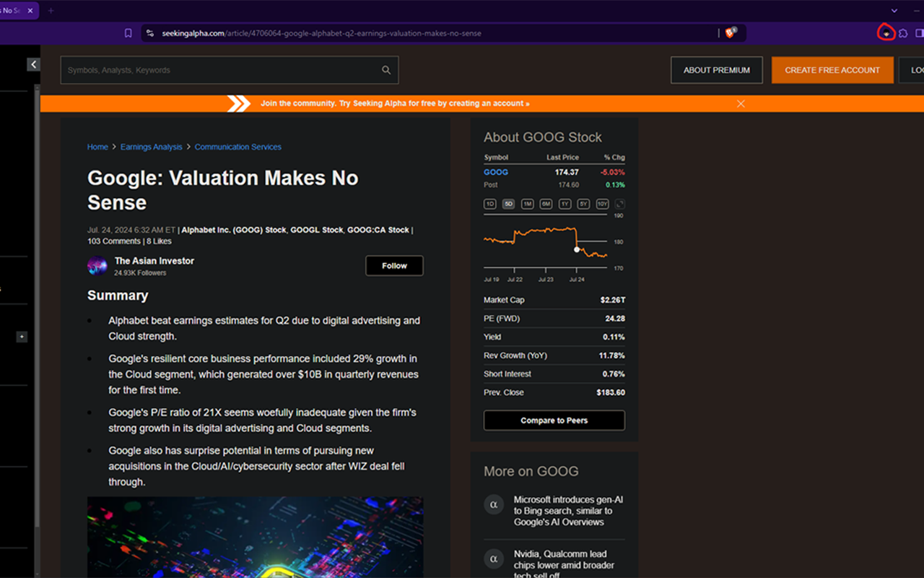
Task: Open site information icon in address bar
Action: [x=149, y=33]
